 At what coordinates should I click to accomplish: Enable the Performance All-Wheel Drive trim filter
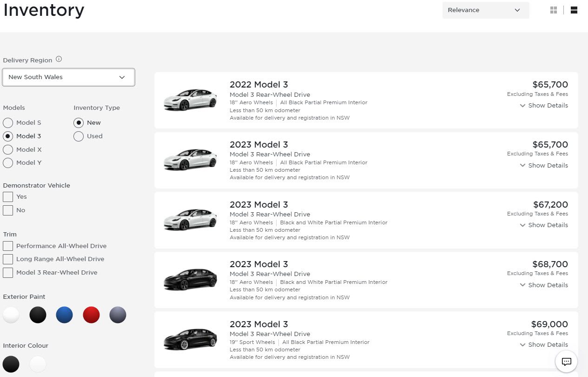[x=8, y=246]
